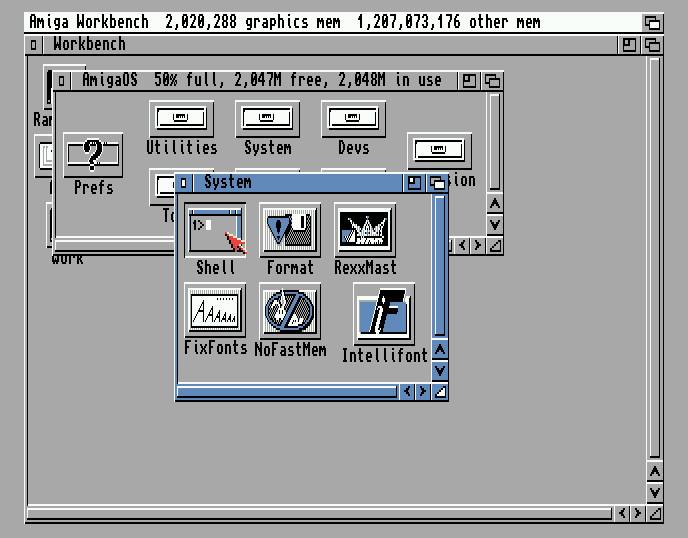Click the System window vertical scrollbar
The height and width of the screenshot is (538, 688).
point(439,265)
